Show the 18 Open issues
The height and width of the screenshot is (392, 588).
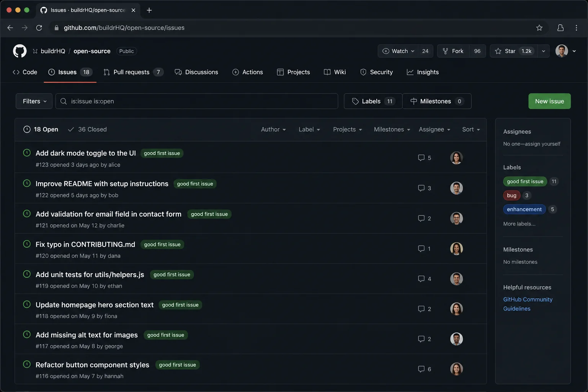(x=41, y=129)
